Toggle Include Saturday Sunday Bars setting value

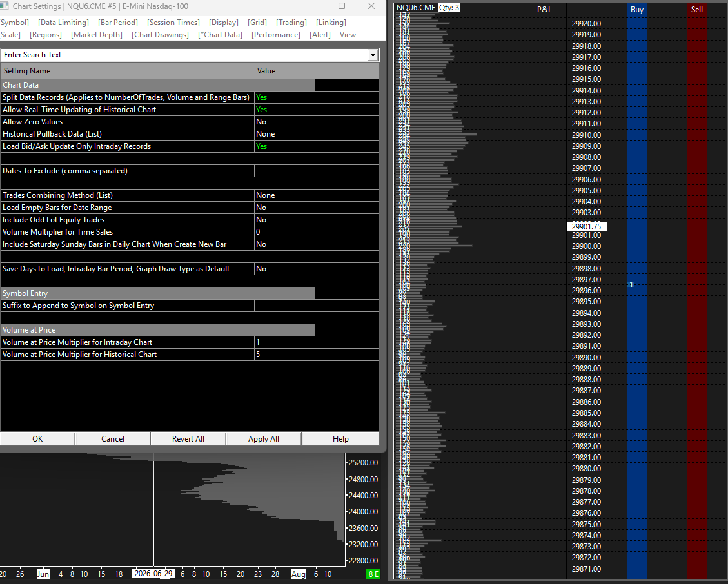(x=284, y=244)
